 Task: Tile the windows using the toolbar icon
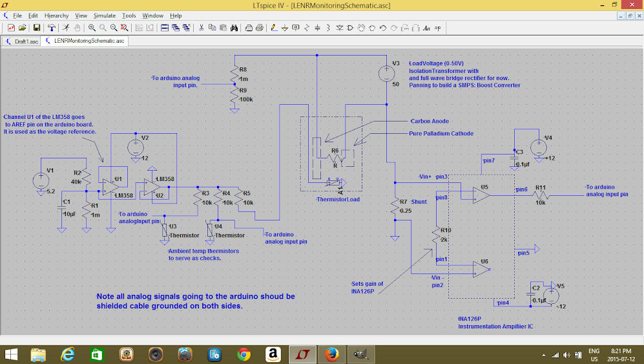(164, 28)
